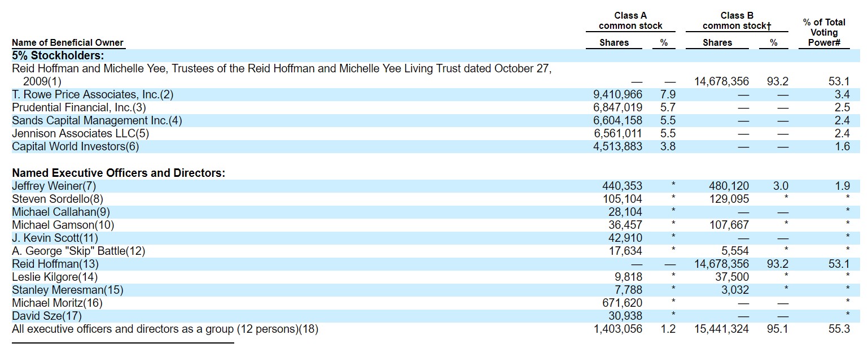The image size is (868, 352).
Task: Click 'David Sze(17)' name
Action: point(47,316)
